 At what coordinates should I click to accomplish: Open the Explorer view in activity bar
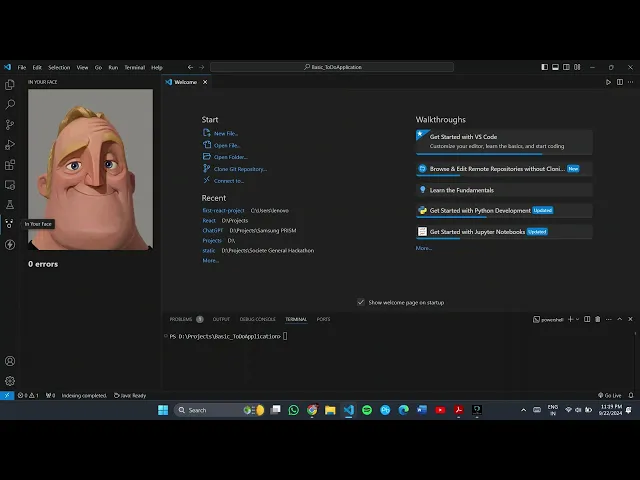pos(10,84)
